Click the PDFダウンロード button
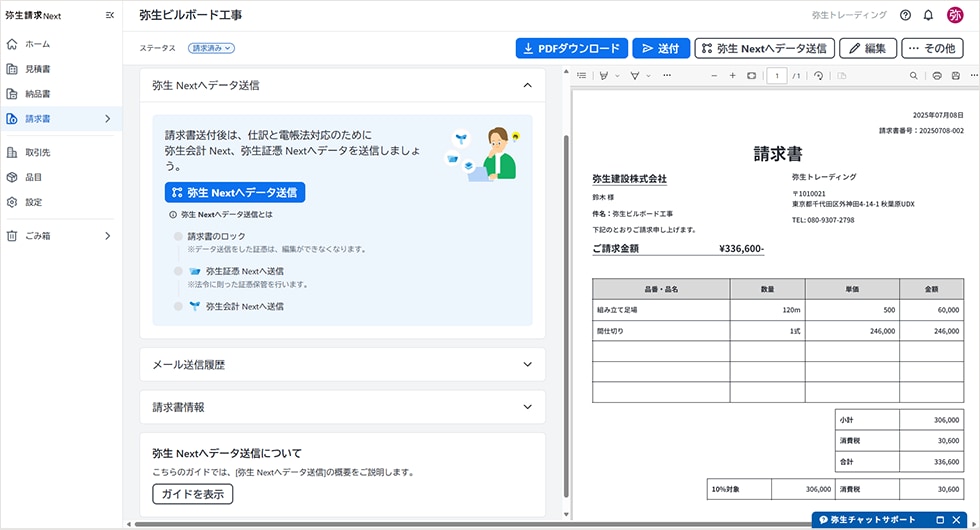This screenshot has height=530, width=980. point(572,48)
